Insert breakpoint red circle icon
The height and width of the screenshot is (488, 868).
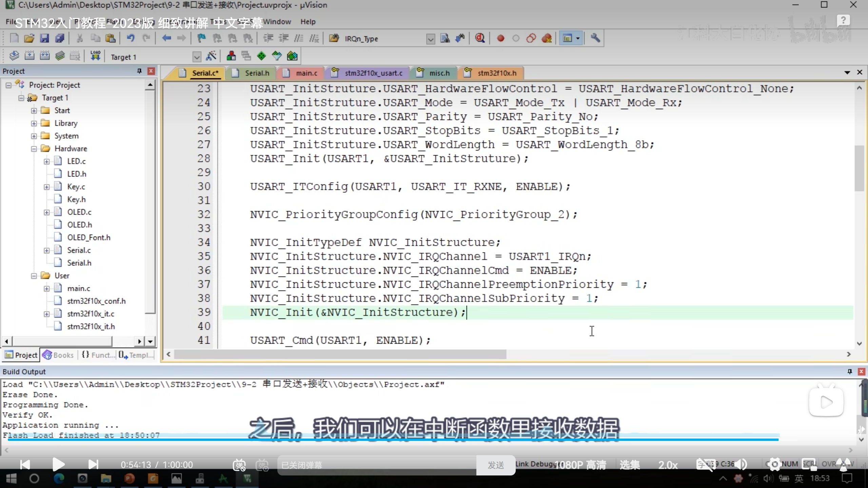point(500,38)
